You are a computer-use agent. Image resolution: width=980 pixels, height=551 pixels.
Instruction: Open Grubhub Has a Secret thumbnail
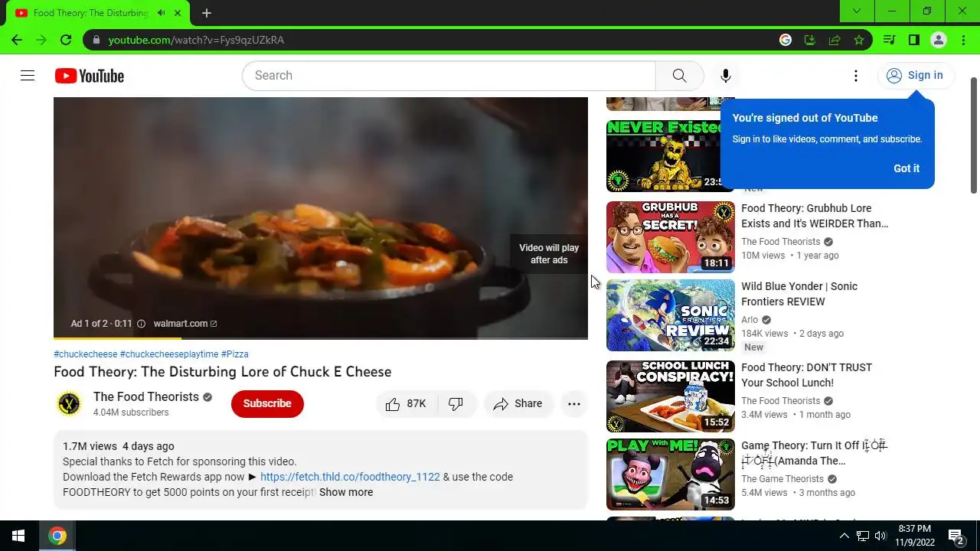tap(671, 237)
